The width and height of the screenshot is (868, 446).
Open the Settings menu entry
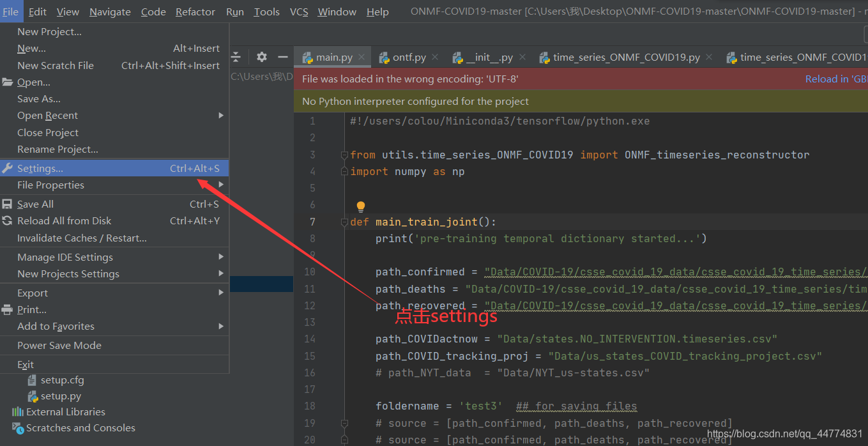(x=114, y=168)
